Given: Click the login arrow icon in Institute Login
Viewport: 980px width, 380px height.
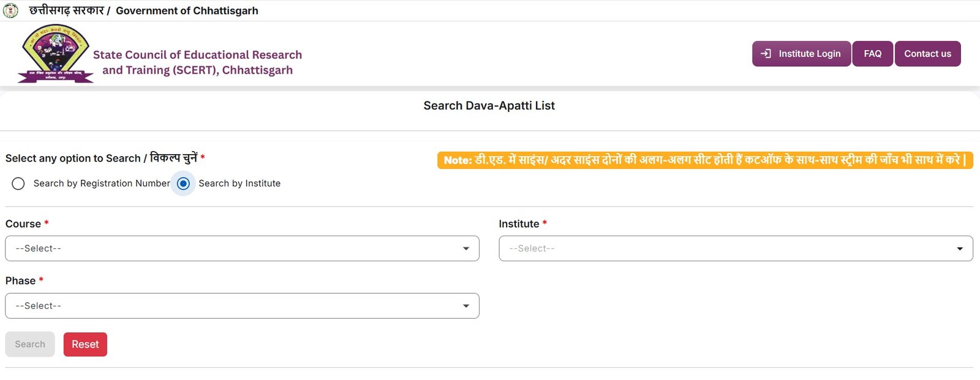Looking at the screenshot, I should point(766,54).
